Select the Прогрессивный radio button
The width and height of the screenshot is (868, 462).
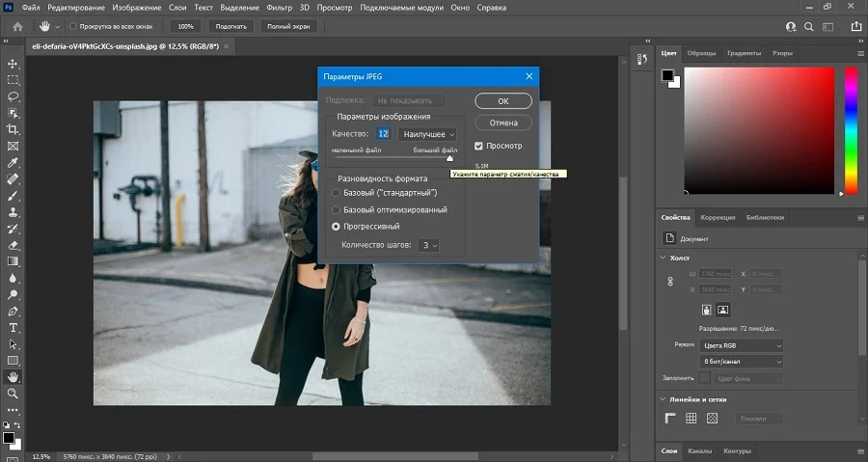[x=336, y=227]
